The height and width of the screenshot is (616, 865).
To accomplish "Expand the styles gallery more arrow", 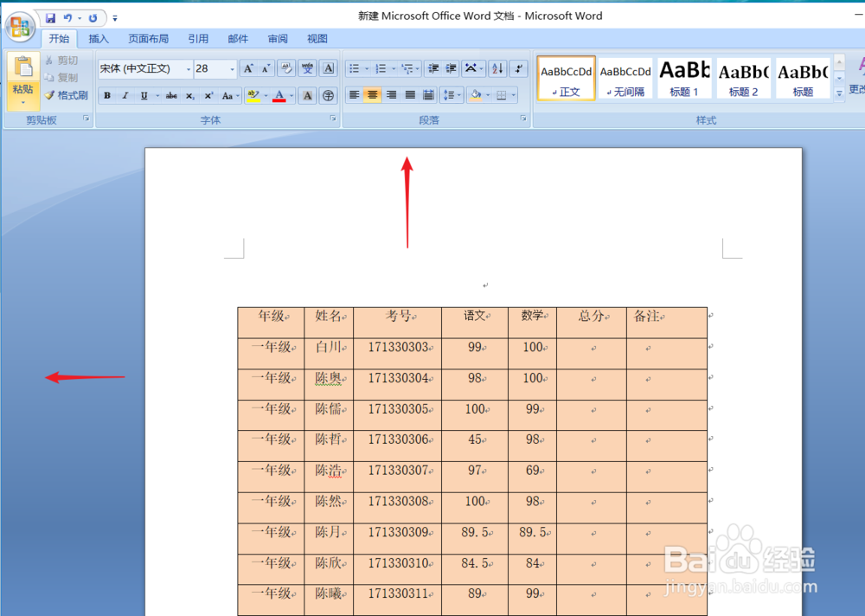I will tap(839, 93).
